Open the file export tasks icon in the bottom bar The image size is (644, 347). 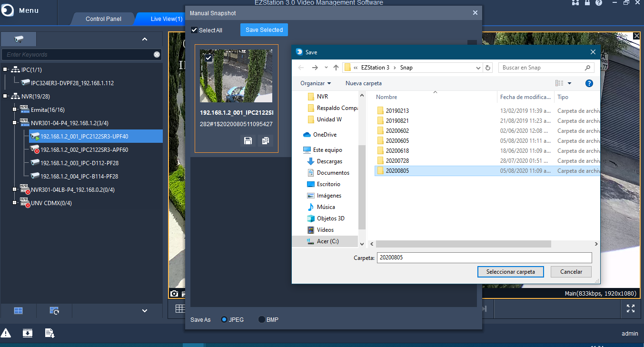50,333
